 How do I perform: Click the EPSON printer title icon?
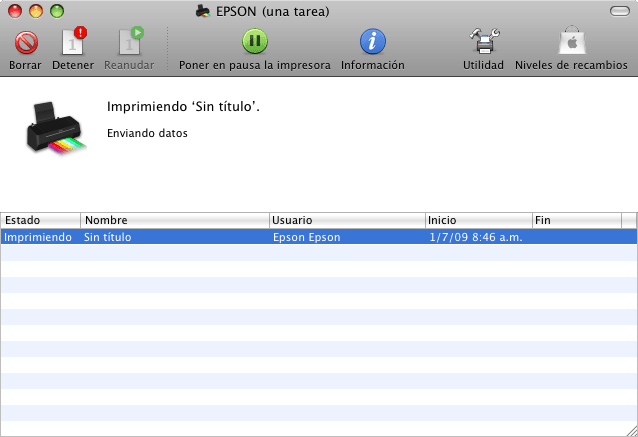(203, 11)
